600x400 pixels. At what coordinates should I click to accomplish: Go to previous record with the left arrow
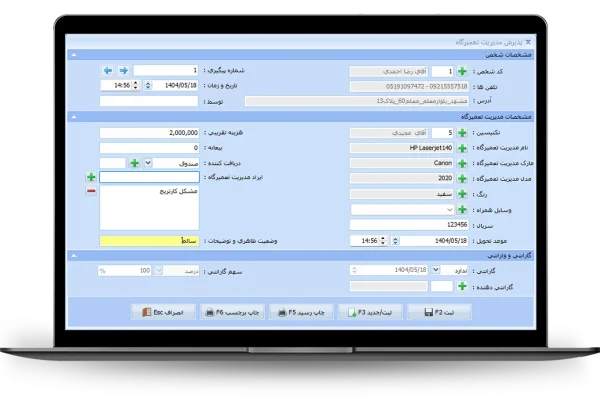108,71
